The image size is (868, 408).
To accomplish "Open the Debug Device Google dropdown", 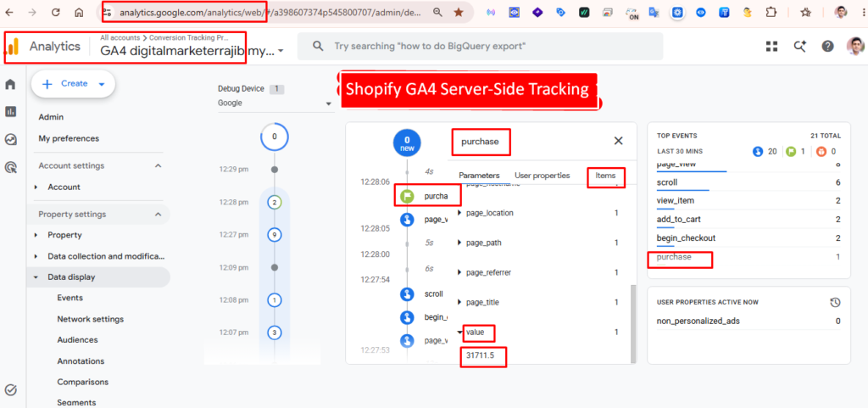I will (275, 103).
